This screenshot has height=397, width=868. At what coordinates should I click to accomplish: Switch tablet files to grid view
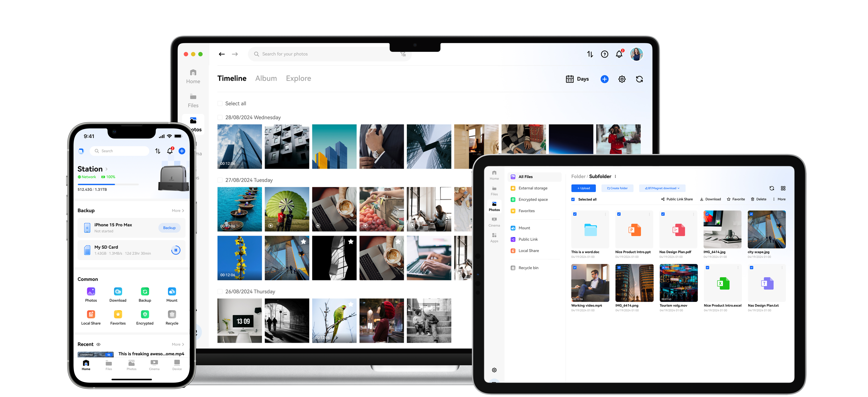point(783,188)
